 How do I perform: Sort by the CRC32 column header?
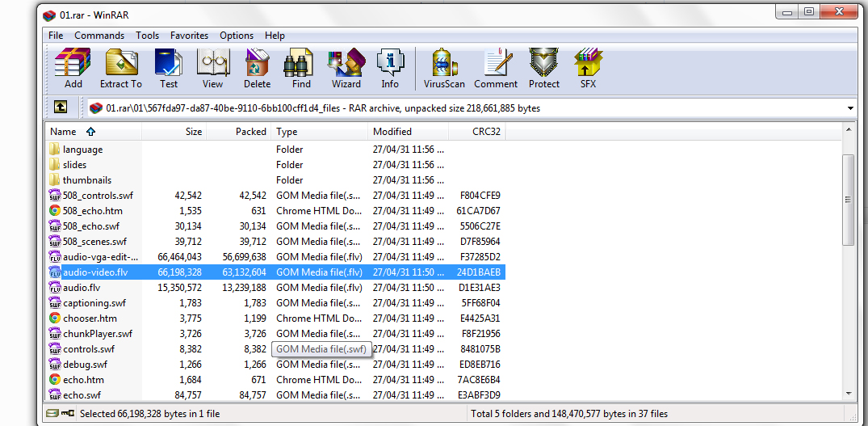pyautogui.click(x=476, y=131)
